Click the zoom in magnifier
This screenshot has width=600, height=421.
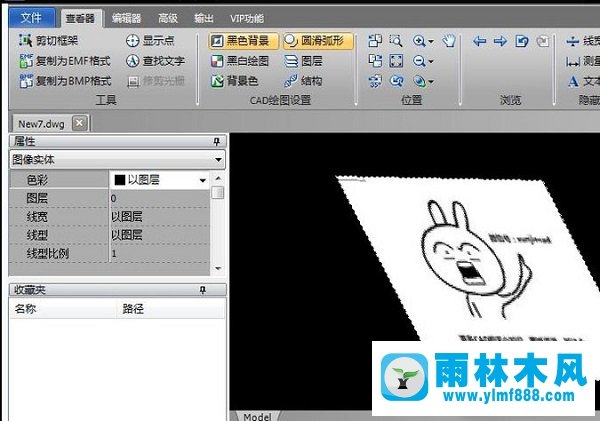[419, 41]
